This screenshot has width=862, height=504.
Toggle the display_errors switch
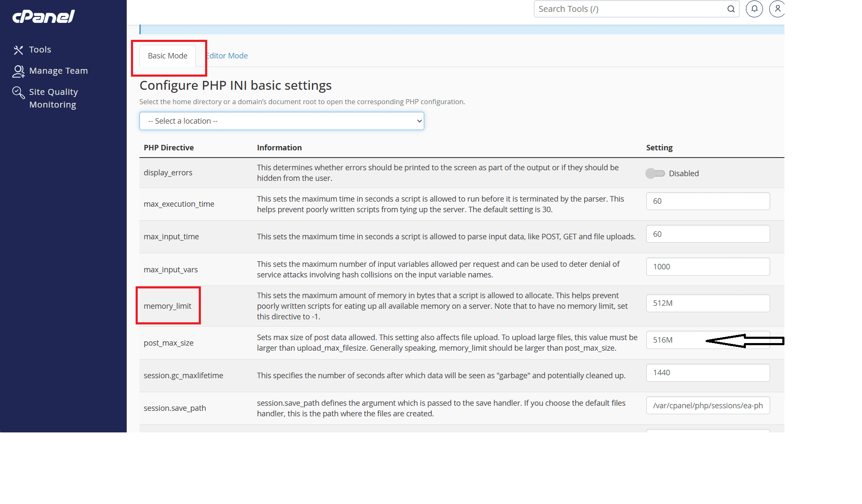pos(655,173)
